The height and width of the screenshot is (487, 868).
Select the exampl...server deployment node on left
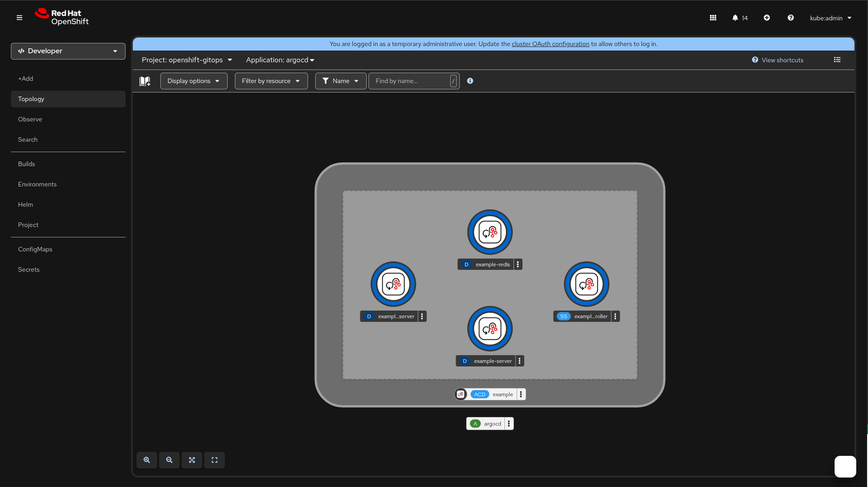coord(393,284)
